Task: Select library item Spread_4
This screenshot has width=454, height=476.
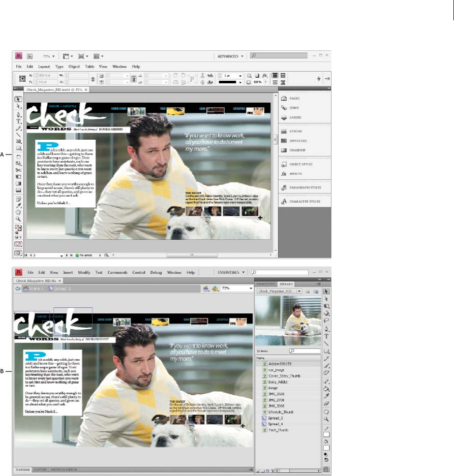Action: tap(288, 424)
